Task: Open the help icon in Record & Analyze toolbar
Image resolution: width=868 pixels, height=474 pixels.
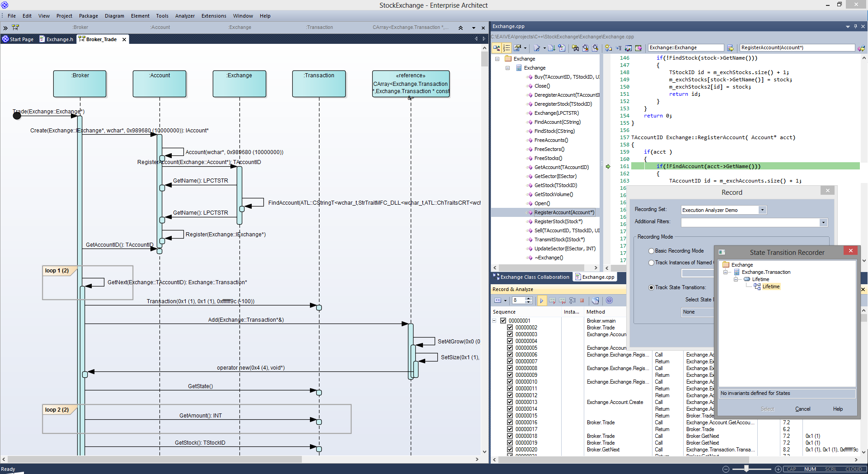Action: click(x=609, y=300)
